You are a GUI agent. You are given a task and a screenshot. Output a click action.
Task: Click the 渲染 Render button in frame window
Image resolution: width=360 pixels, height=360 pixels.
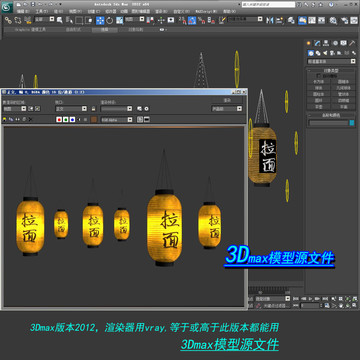[x=227, y=100]
